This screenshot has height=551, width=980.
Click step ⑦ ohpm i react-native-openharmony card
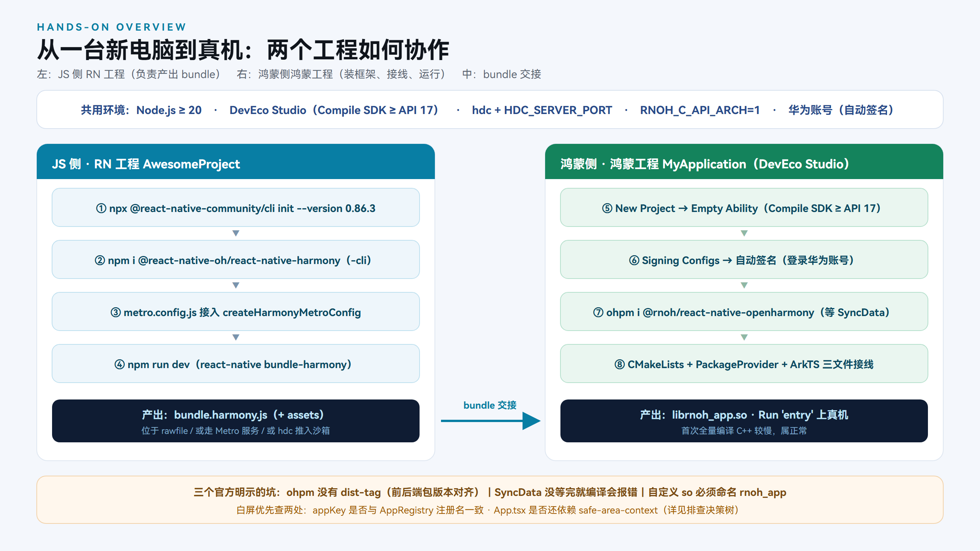[x=744, y=311]
